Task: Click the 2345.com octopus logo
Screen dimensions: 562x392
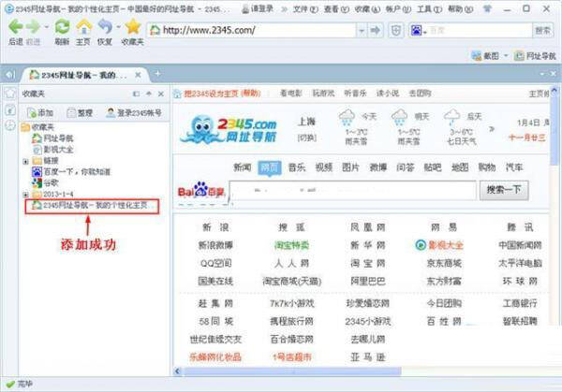Action: click(x=229, y=128)
